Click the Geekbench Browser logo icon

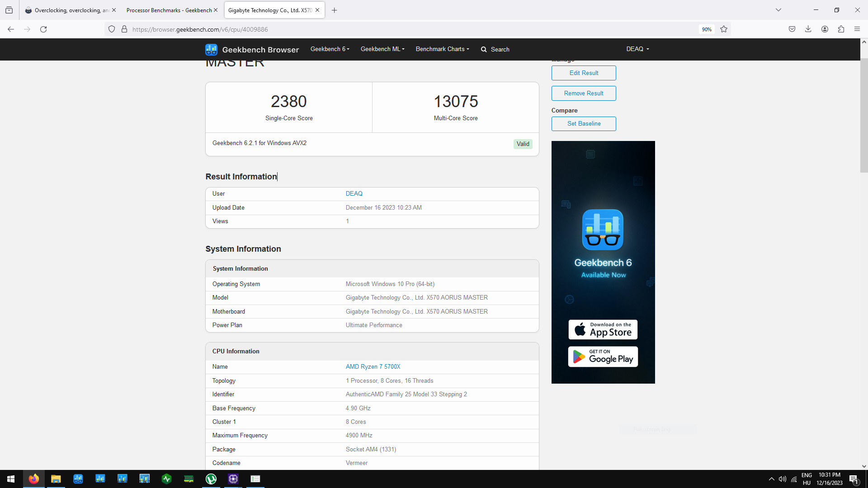pos(211,49)
